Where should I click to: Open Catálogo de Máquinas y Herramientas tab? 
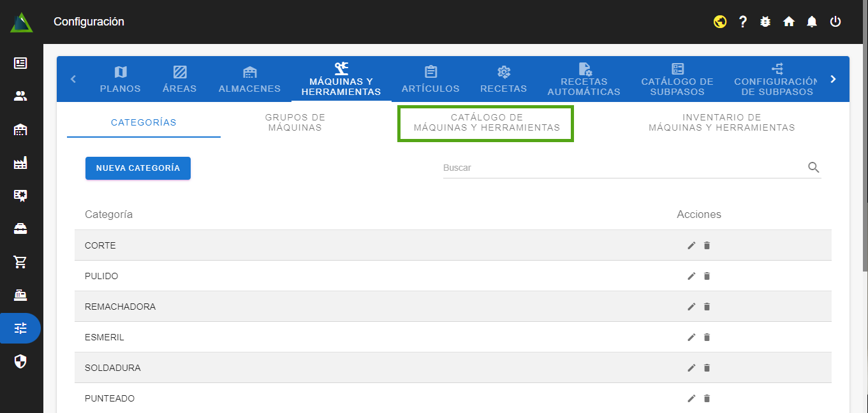(486, 123)
